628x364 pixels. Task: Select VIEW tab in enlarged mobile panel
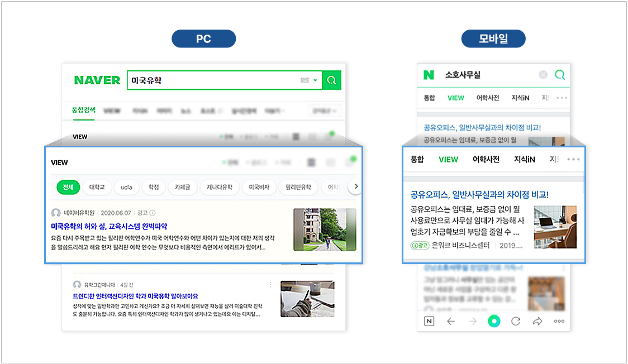coord(448,160)
